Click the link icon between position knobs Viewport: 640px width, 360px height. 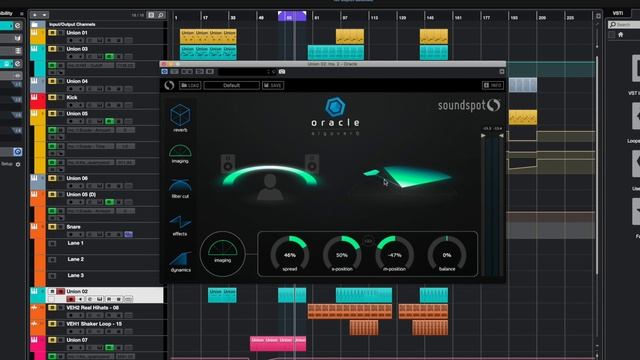(x=368, y=241)
